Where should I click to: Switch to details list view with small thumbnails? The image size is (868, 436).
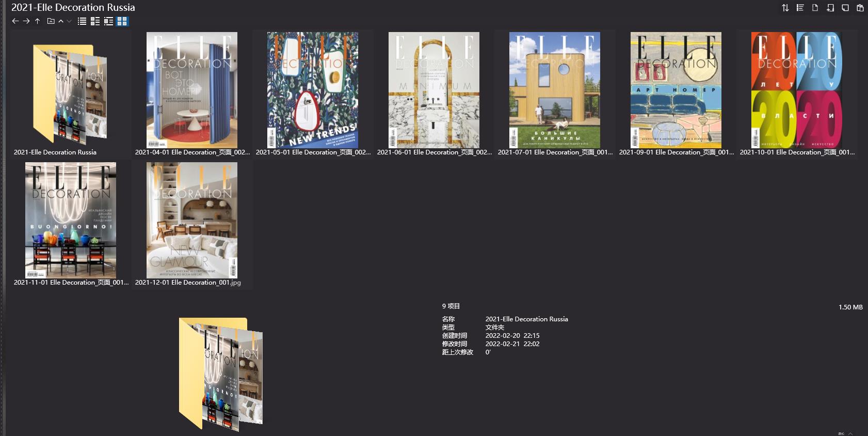(x=95, y=21)
